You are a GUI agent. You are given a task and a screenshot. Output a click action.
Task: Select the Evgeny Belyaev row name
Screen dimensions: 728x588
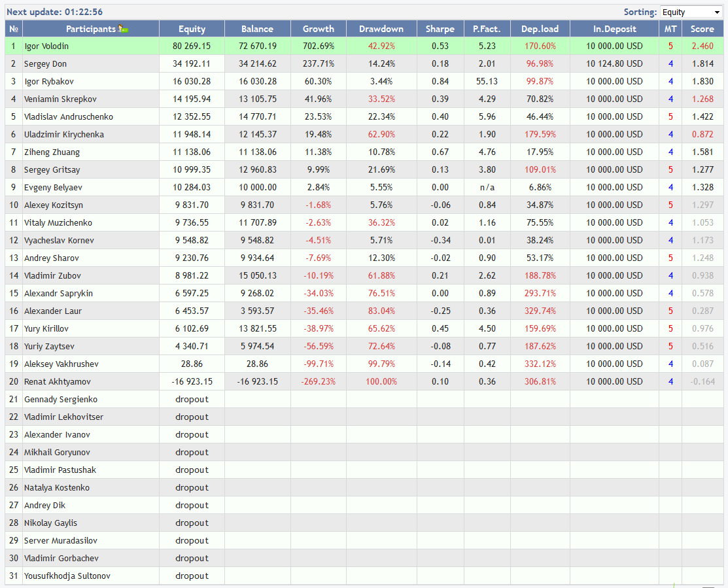pyautogui.click(x=54, y=187)
